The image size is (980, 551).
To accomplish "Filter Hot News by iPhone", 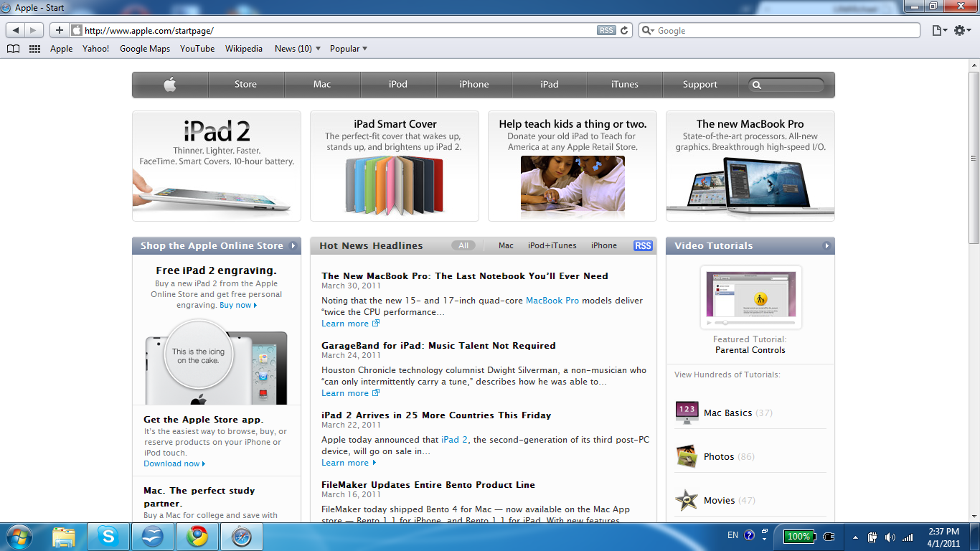I will [x=604, y=245].
